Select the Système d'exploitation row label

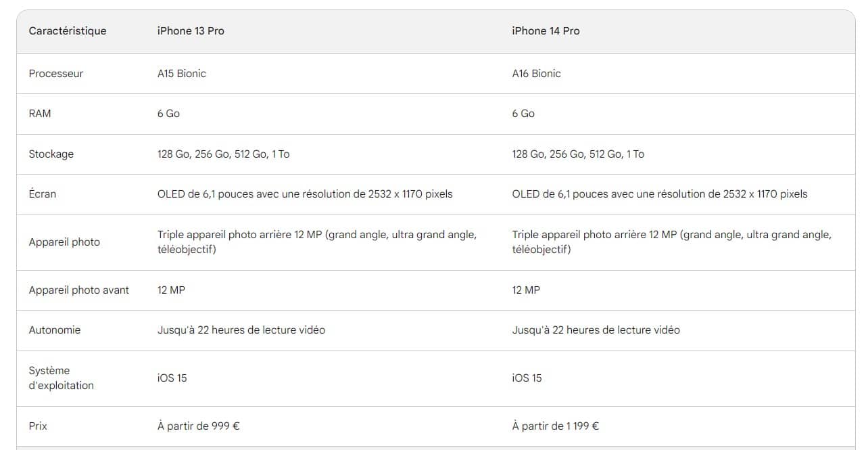(62, 378)
